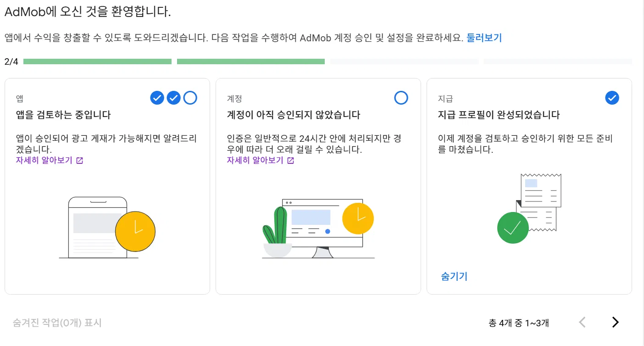Open 자세히 알아보기 in the 계정 card

pos(261,160)
